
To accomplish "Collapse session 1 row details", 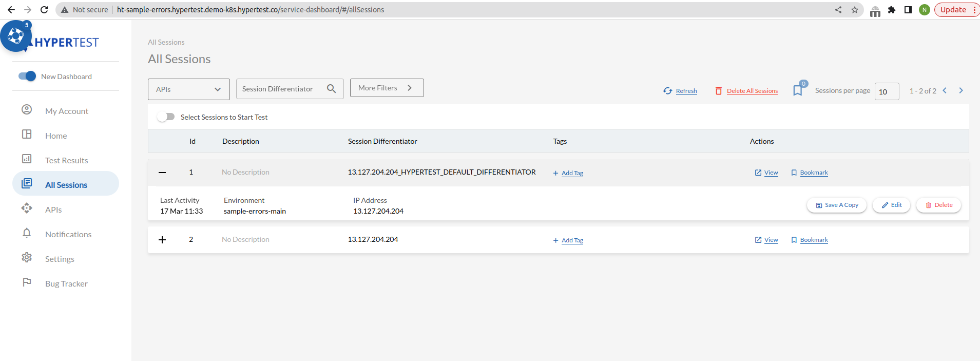I will 162,173.
